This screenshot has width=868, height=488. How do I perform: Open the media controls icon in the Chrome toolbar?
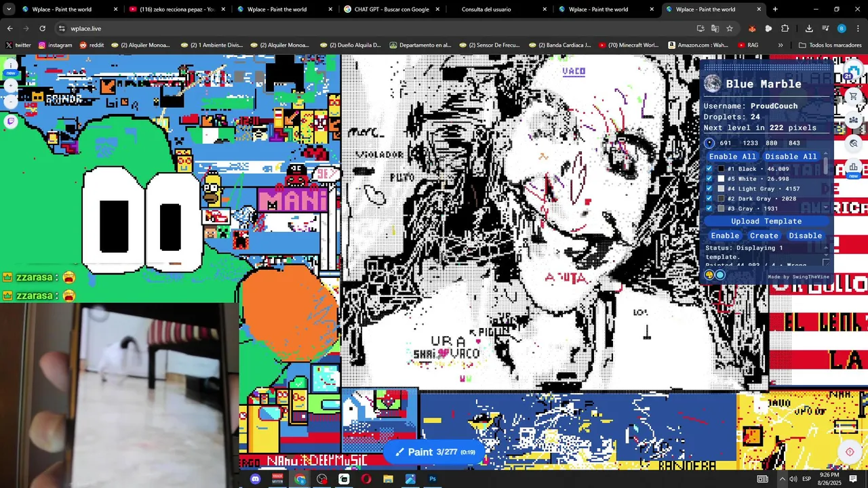[825, 28]
